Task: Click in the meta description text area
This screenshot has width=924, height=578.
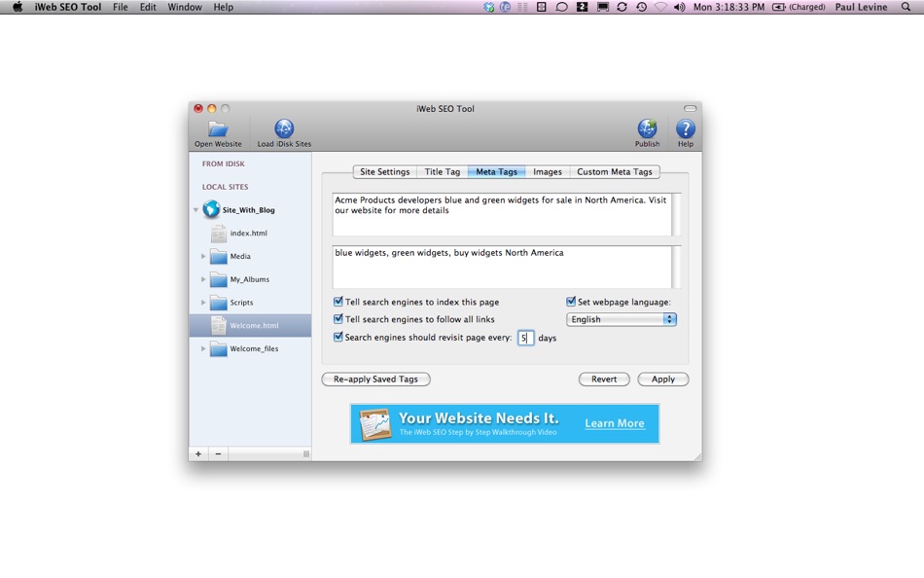Action: pyautogui.click(x=502, y=214)
